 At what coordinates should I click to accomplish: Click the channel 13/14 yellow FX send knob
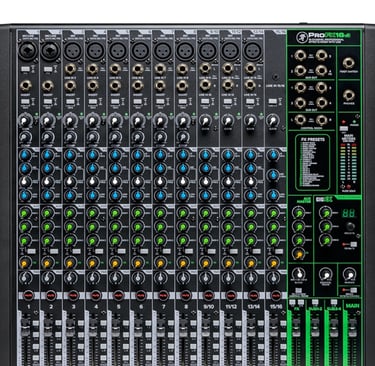(251, 264)
